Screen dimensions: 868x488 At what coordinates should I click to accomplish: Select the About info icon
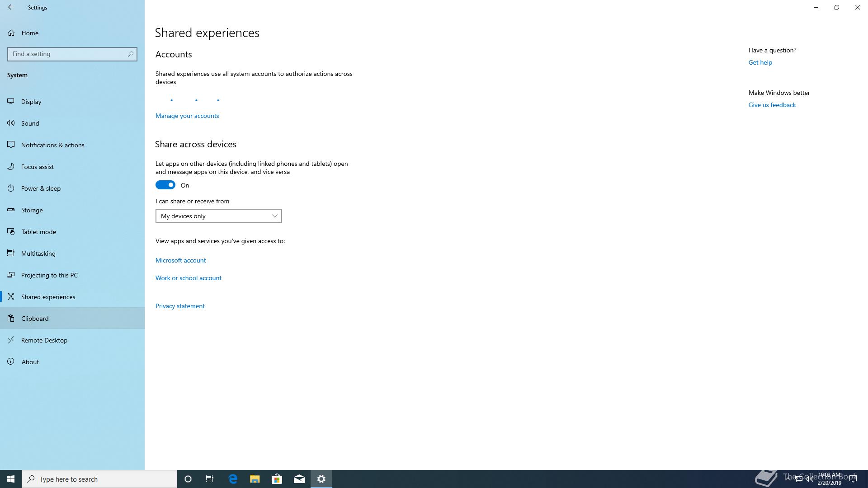pyautogui.click(x=11, y=361)
